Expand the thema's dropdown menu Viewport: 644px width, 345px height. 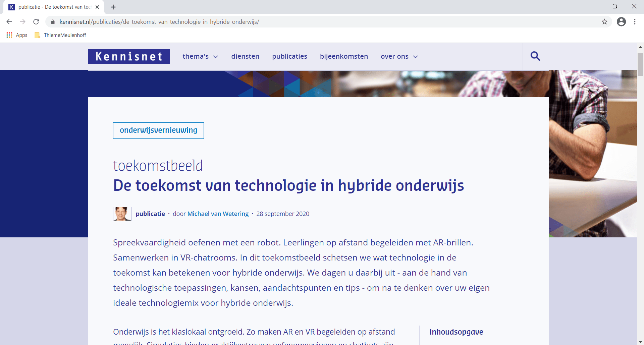200,56
